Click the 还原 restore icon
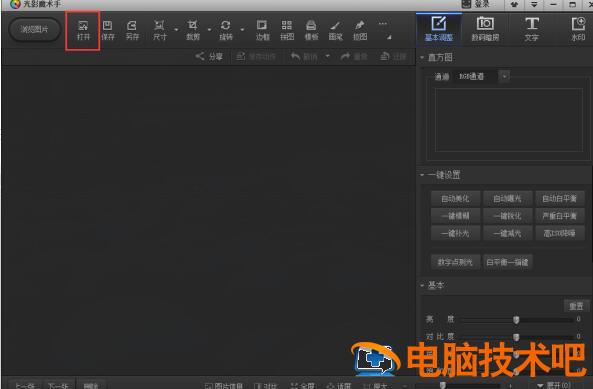Image resolution: width=593 pixels, height=389 pixels. click(384, 56)
